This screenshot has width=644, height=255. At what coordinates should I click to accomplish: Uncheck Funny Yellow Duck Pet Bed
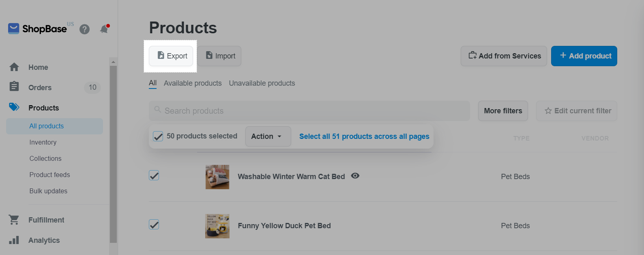[154, 225]
